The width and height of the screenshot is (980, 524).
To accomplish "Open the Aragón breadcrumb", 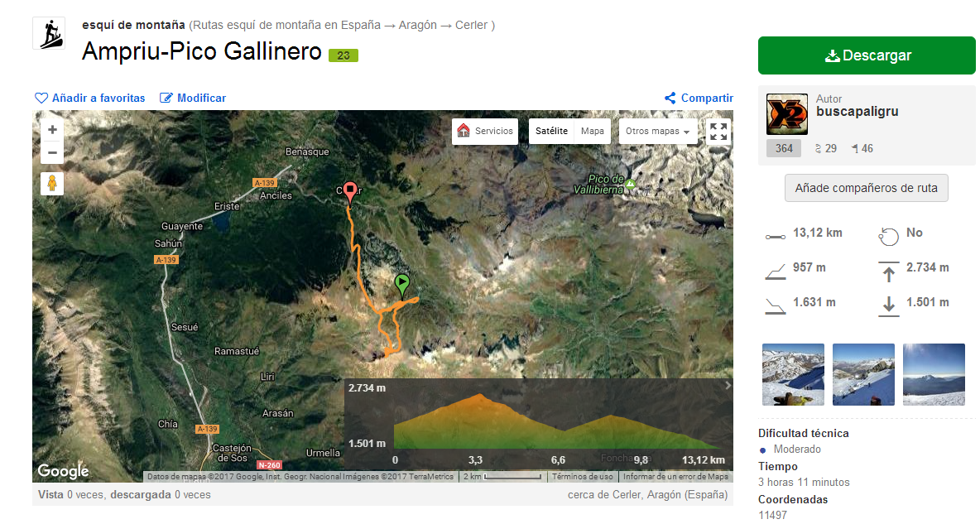I will pyautogui.click(x=417, y=25).
